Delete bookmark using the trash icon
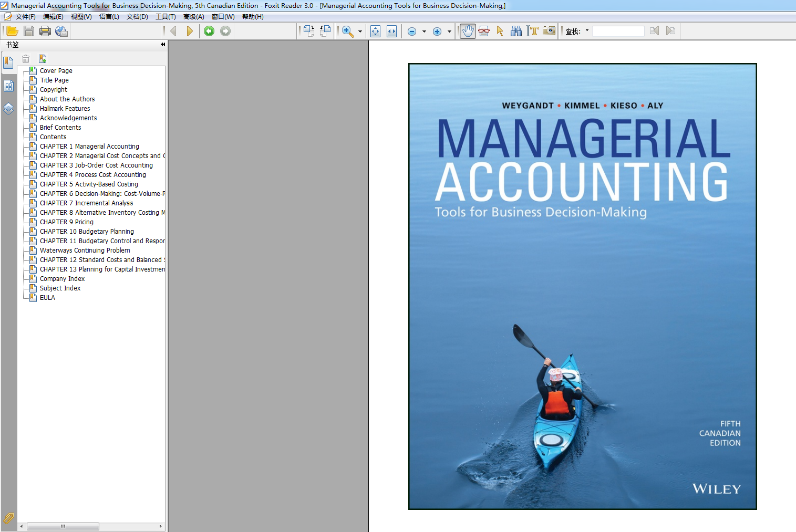The image size is (796, 532). pos(26,59)
